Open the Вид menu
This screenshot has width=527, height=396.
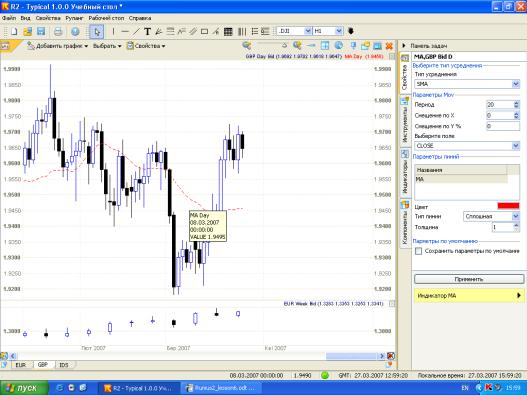click(26, 18)
